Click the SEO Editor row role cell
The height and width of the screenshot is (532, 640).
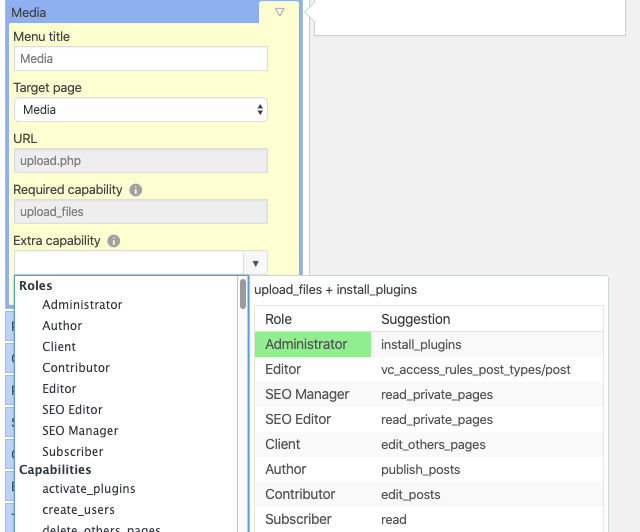tap(313, 419)
